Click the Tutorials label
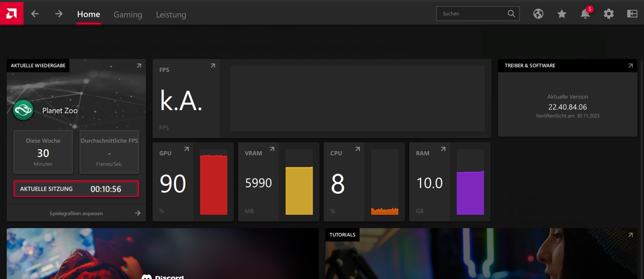Viewport: 644px width, 279px height. click(342, 235)
